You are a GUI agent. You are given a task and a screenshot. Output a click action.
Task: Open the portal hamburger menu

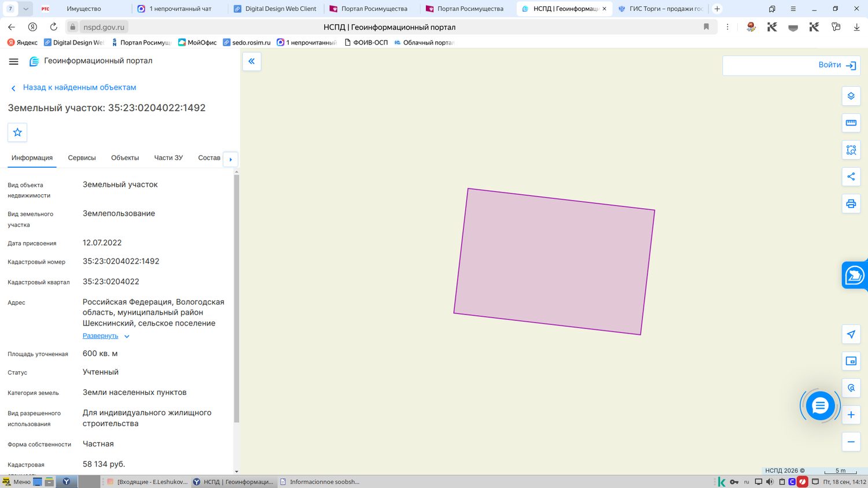point(14,61)
